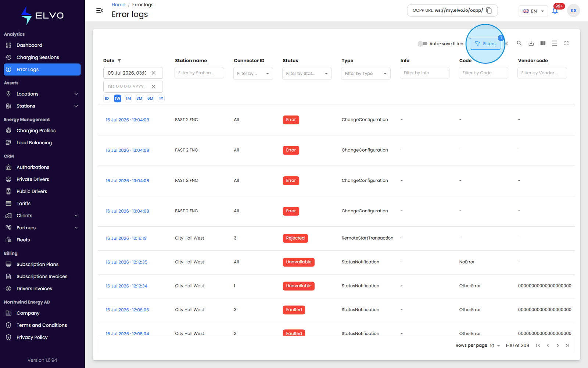This screenshot has width=588, height=368.
Task: Click the ELVO logo
Action: click(42, 15)
